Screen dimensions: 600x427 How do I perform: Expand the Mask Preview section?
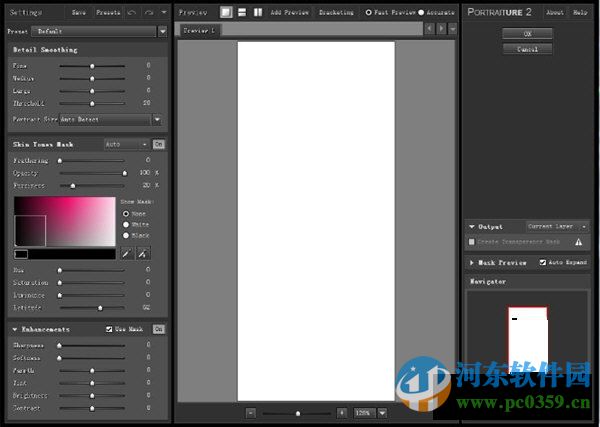point(471,263)
